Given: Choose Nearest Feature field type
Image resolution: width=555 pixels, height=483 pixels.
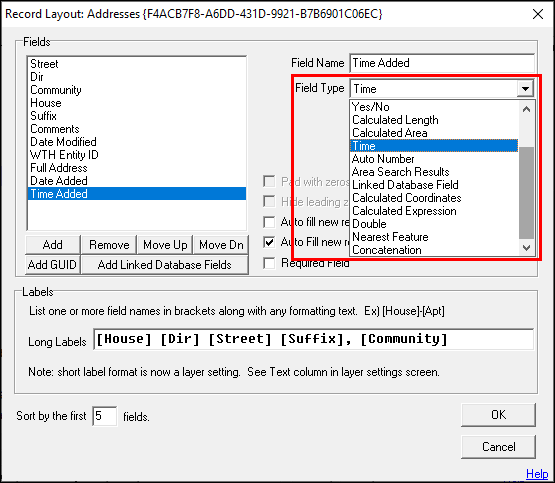Looking at the screenshot, I should click(434, 237).
